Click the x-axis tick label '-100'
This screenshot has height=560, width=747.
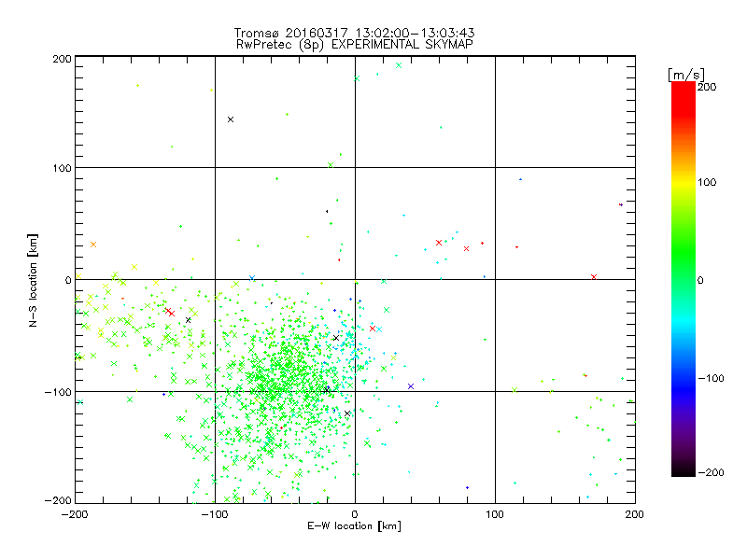tap(215, 514)
